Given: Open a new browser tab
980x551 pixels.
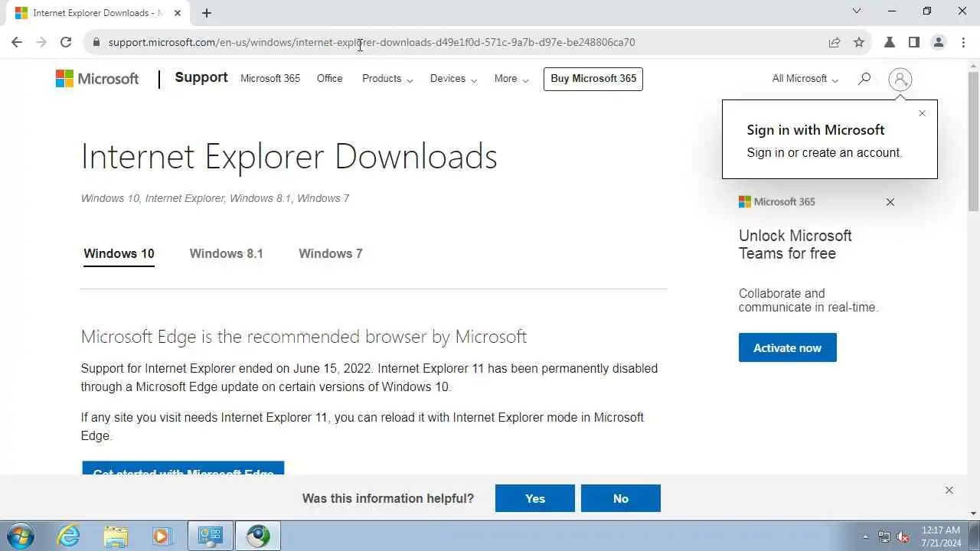Looking at the screenshot, I should 207,12.
